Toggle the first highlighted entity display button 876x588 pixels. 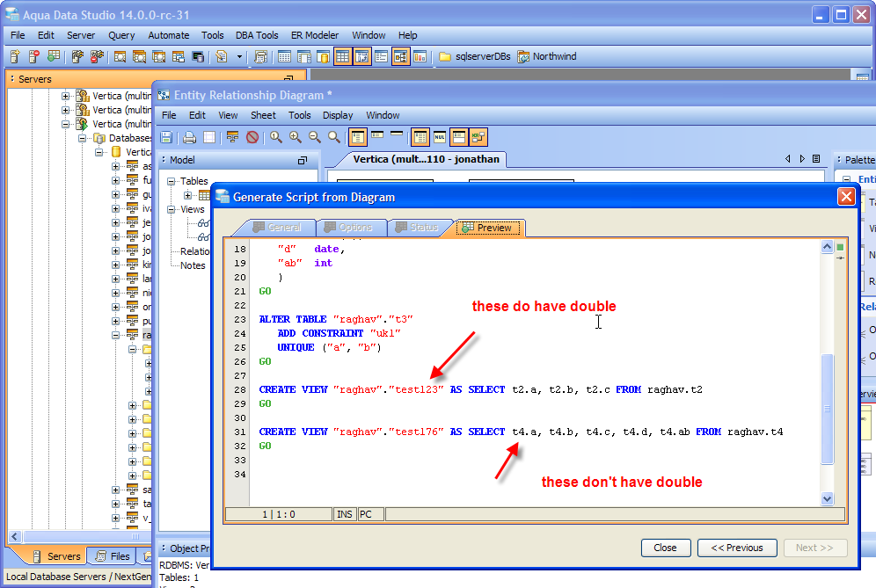click(x=358, y=137)
